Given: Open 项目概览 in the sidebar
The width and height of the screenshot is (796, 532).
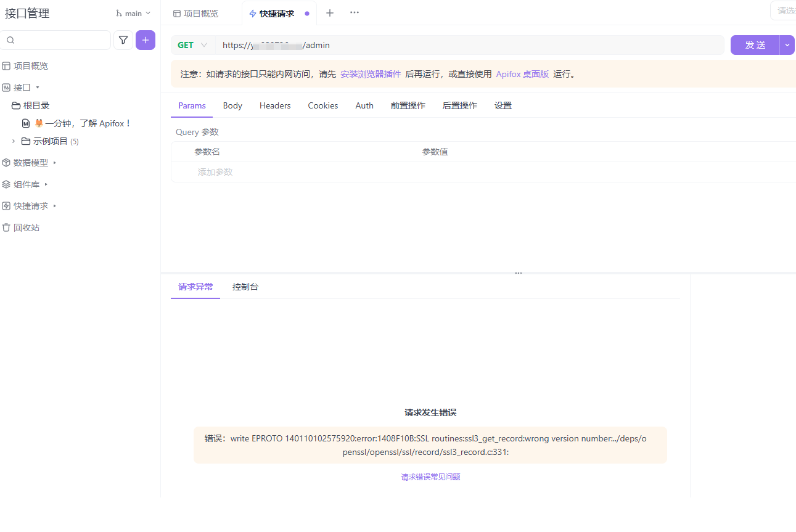Looking at the screenshot, I should click(x=31, y=66).
